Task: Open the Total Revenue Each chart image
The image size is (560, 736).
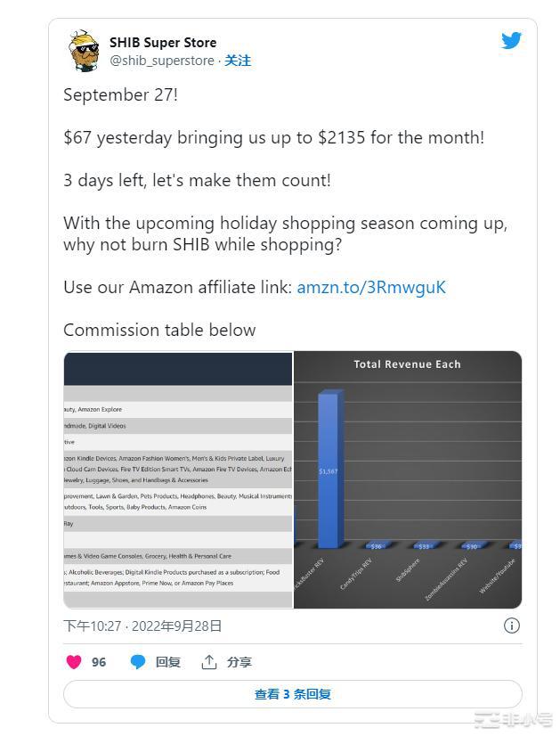Action: tap(408, 480)
